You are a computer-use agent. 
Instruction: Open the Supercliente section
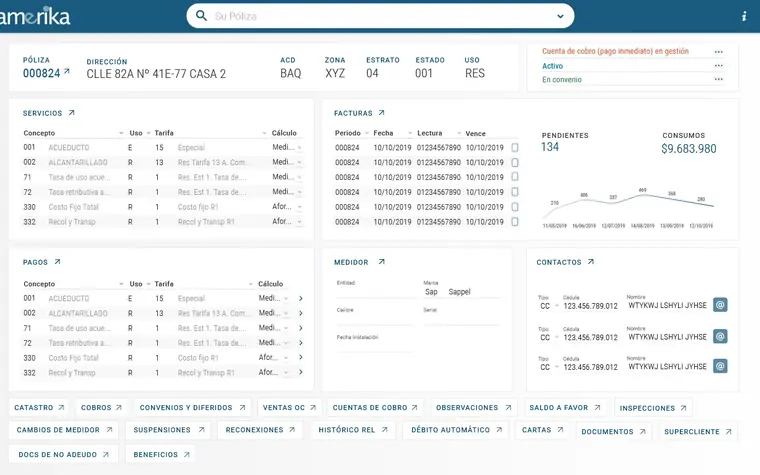pos(697,431)
